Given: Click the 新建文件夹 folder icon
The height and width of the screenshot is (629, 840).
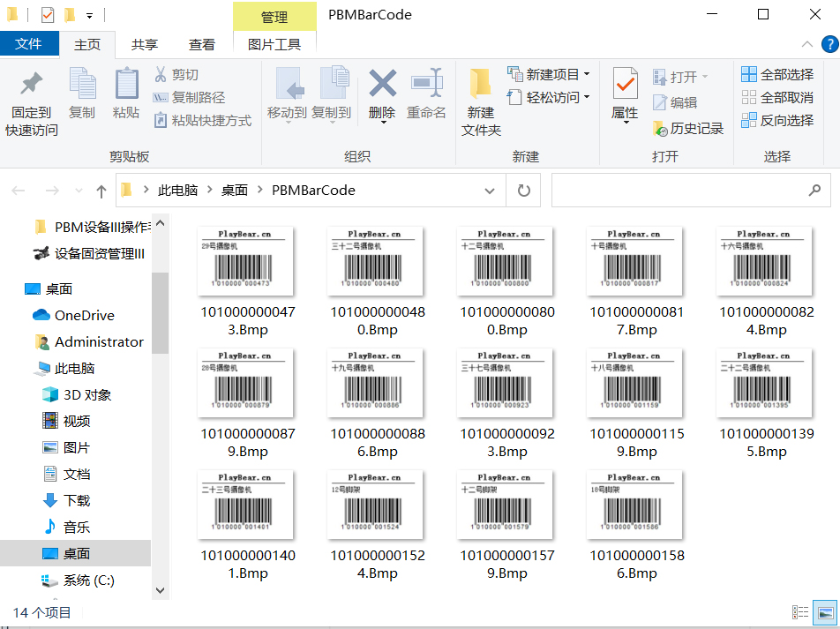Looking at the screenshot, I should (x=481, y=84).
